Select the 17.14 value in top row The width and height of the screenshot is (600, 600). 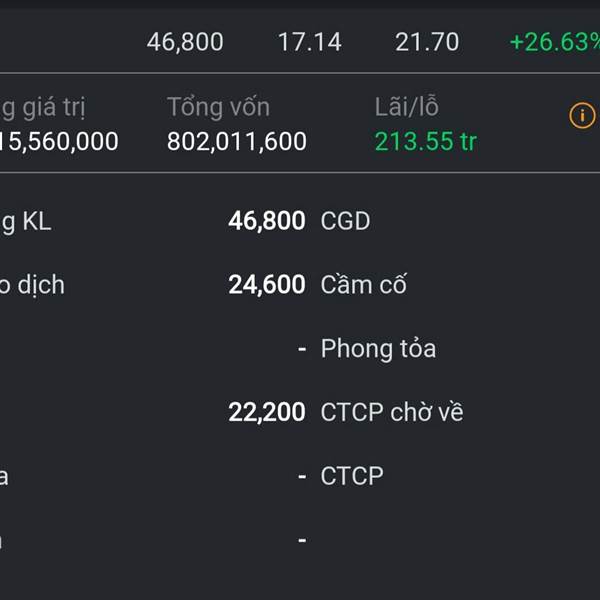click(309, 42)
